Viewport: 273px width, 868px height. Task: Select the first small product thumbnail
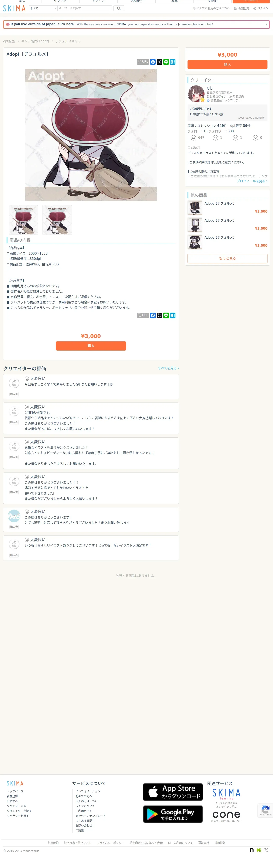point(24,220)
